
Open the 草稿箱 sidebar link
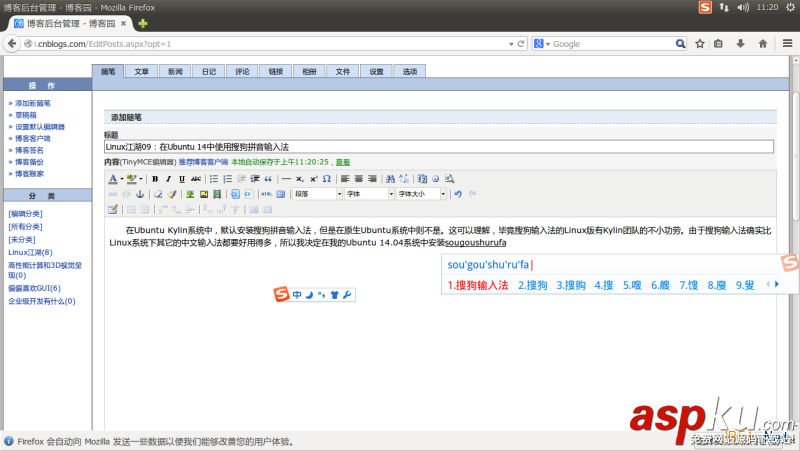tap(26, 115)
